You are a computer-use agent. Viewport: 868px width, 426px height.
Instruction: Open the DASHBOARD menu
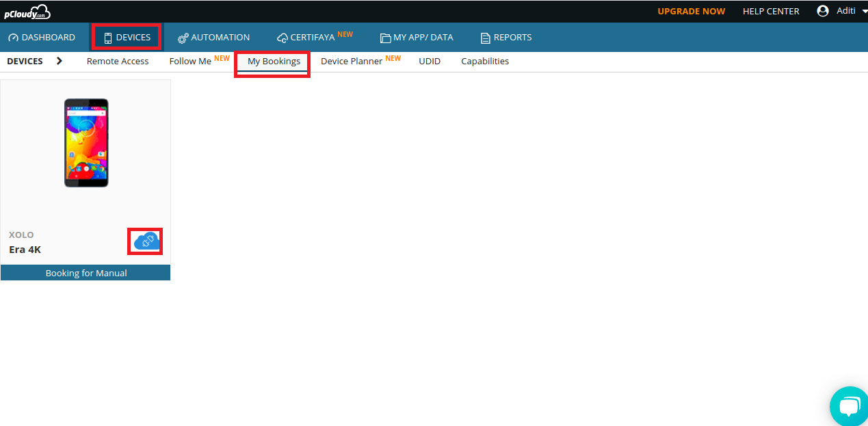pos(42,38)
